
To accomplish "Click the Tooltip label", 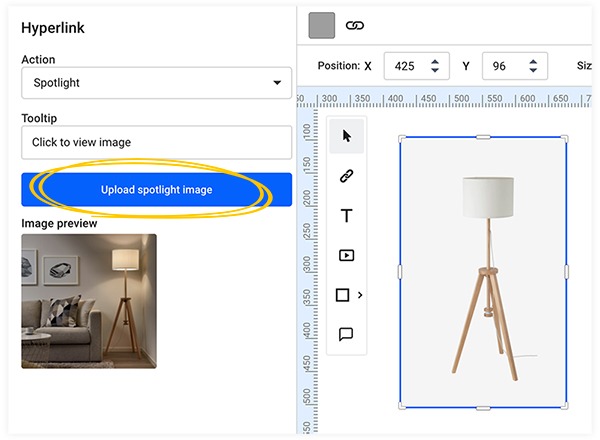I will pos(39,118).
